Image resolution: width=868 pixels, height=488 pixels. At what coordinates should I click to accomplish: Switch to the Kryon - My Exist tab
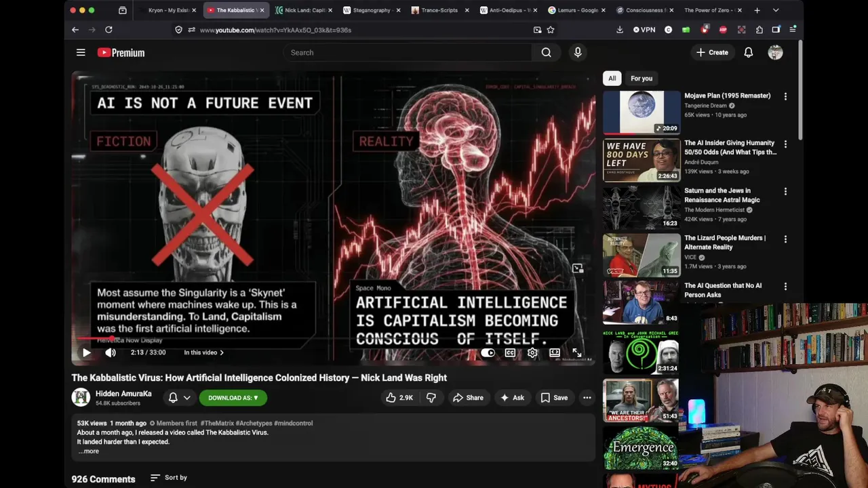coord(167,10)
